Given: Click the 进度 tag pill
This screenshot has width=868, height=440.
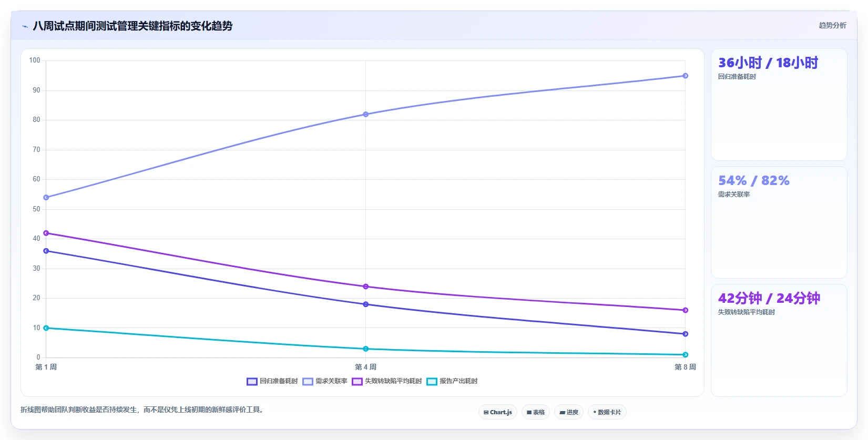Looking at the screenshot, I should coord(569,412).
